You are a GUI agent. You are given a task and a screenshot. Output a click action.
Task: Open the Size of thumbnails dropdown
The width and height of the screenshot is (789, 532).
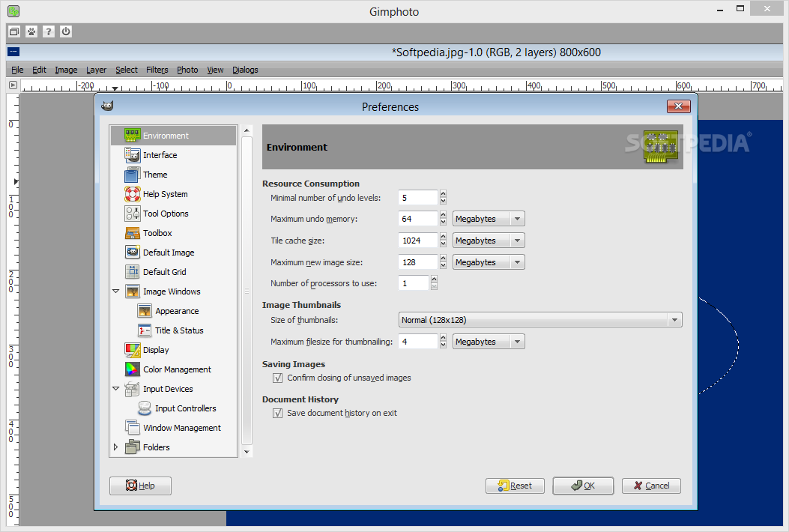(540, 320)
